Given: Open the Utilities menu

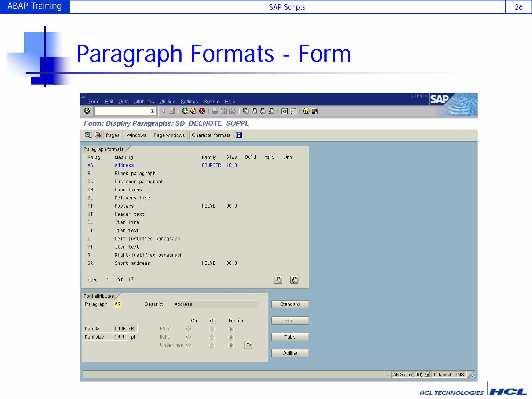Looking at the screenshot, I should click(x=167, y=102).
